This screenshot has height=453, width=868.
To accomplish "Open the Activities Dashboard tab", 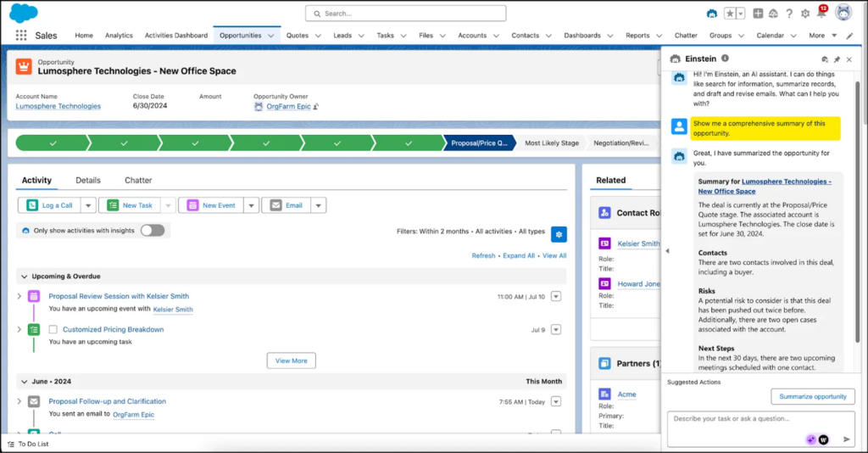I will pos(176,36).
